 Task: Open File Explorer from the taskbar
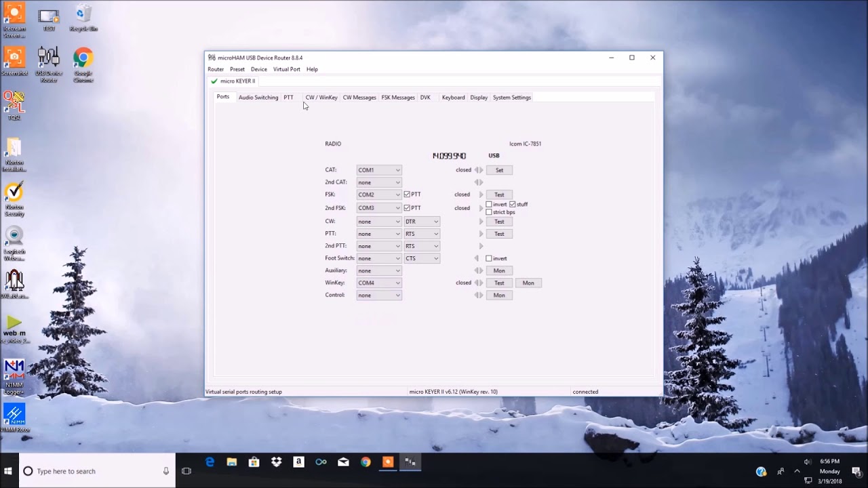tap(232, 462)
